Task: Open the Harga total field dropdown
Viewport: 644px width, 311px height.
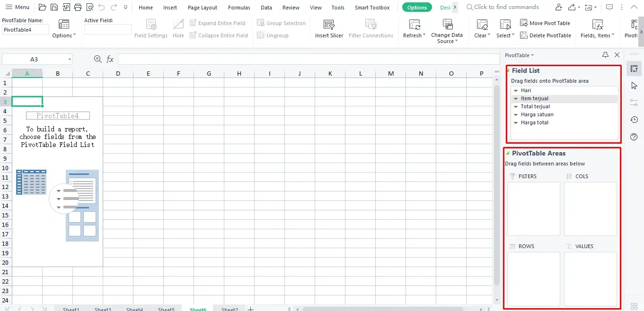Action: tap(515, 122)
